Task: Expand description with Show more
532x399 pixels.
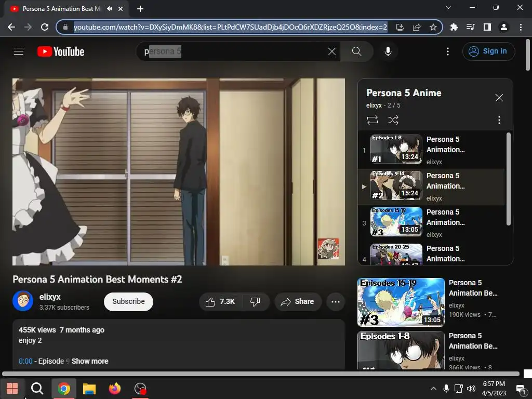Action: click(90, 361)
